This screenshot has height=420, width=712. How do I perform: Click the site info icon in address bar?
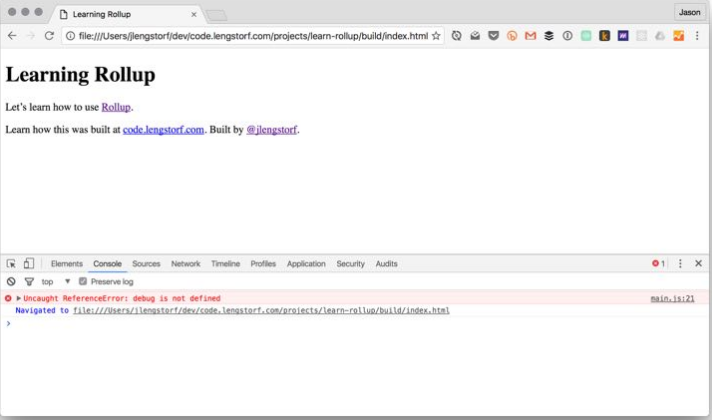pos(70,36)
